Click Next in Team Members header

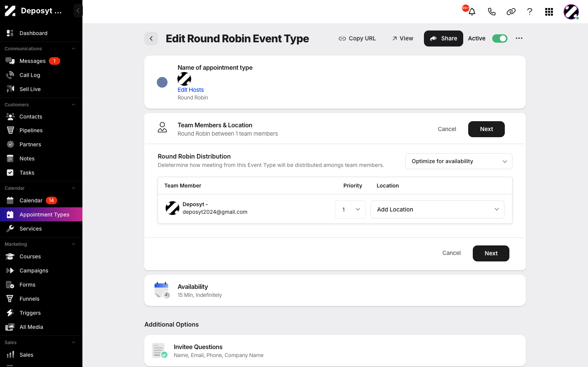pos(487,129)
